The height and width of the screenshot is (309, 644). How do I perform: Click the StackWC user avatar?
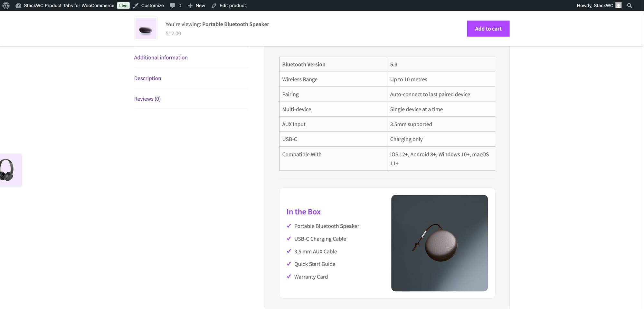pyautogui.click(x=618, y=5)
